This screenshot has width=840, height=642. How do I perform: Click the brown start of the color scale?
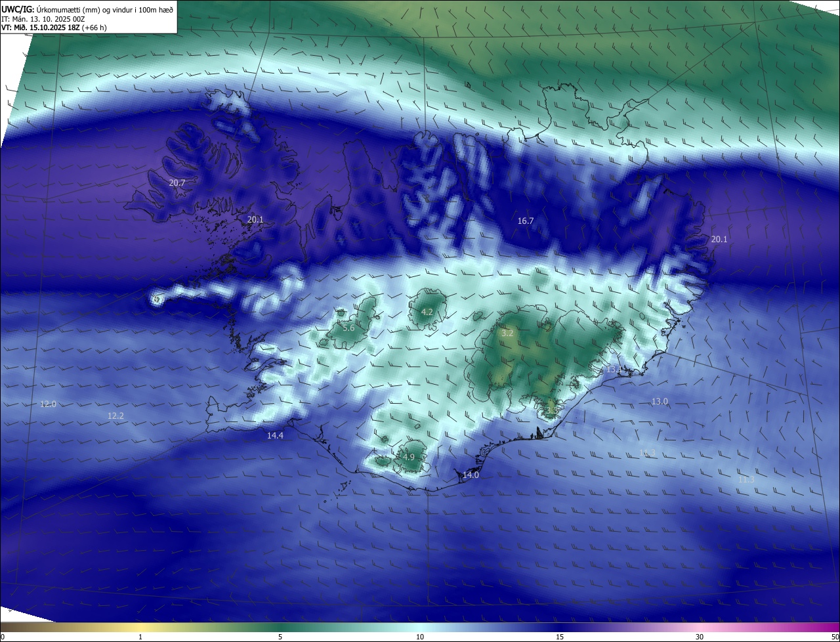click(x=13, y=628)
